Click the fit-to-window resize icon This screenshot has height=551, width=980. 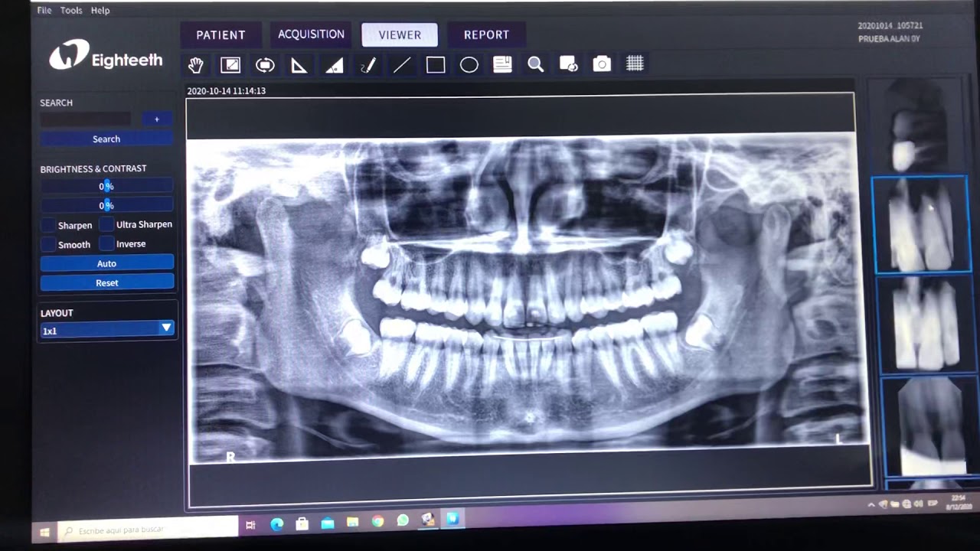(230, 65)
